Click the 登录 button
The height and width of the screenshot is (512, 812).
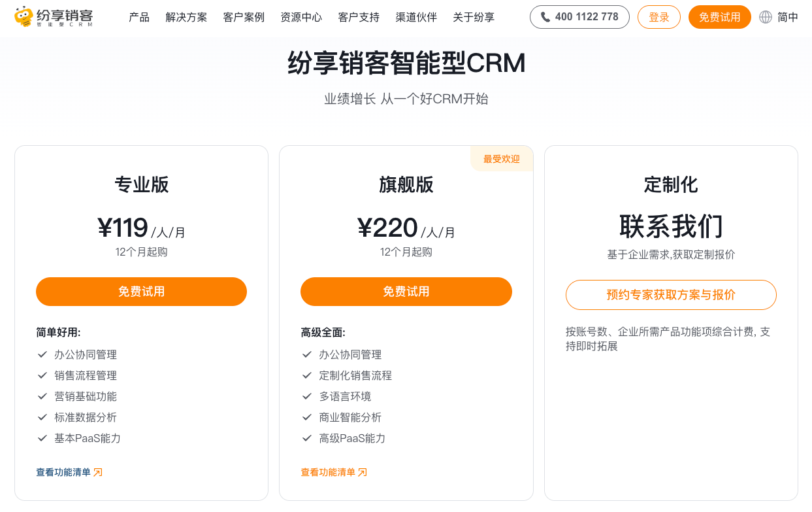(658, 17)
